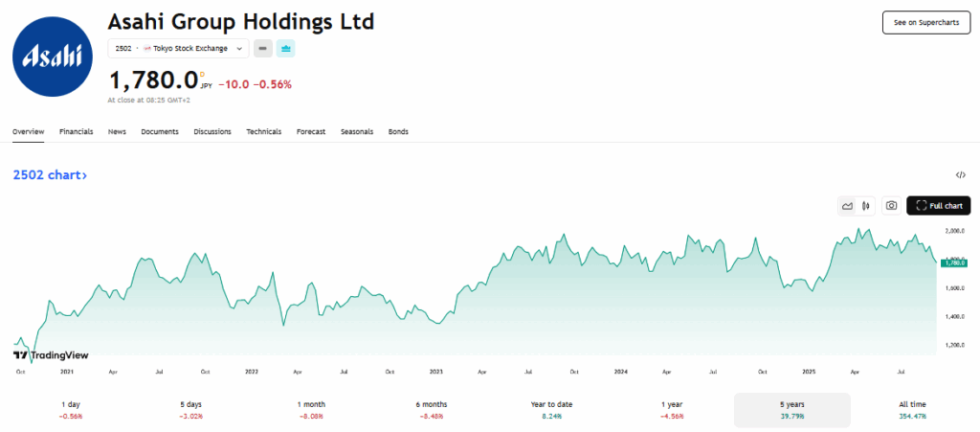Click the −10.0 −0.56% change text
The width and height of the screenshot is (980, 432).
click(x=255, y=84)
